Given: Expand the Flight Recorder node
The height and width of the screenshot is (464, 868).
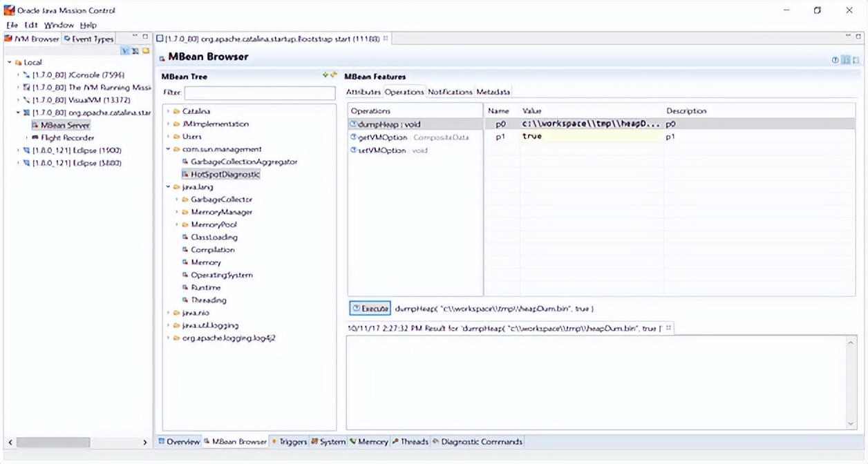Looking at the screenshot, I should [27, 137].
